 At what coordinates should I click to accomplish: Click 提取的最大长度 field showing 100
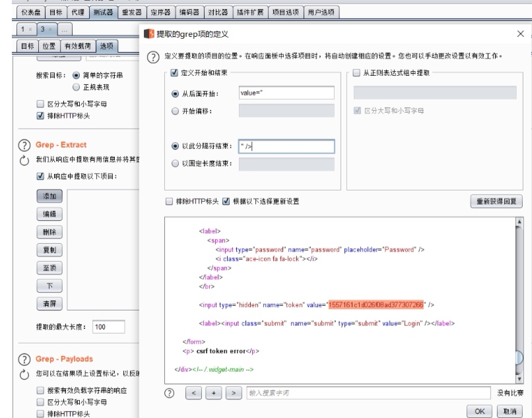tap(108, 327)
